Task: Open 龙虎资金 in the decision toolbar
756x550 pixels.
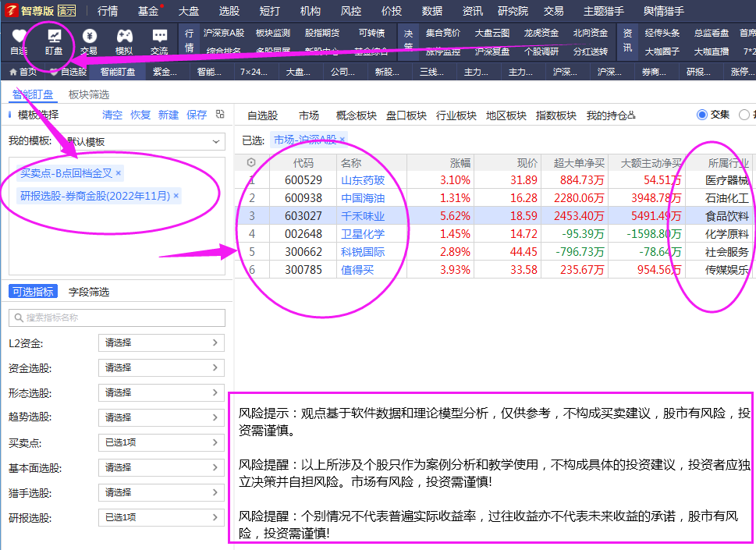Action: [x=541, y=33]
